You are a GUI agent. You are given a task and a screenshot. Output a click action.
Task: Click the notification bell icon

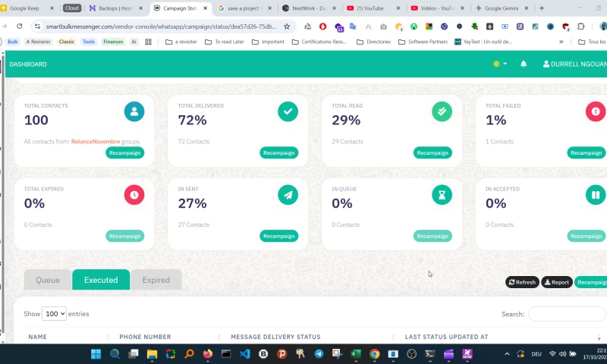point(524,64)
